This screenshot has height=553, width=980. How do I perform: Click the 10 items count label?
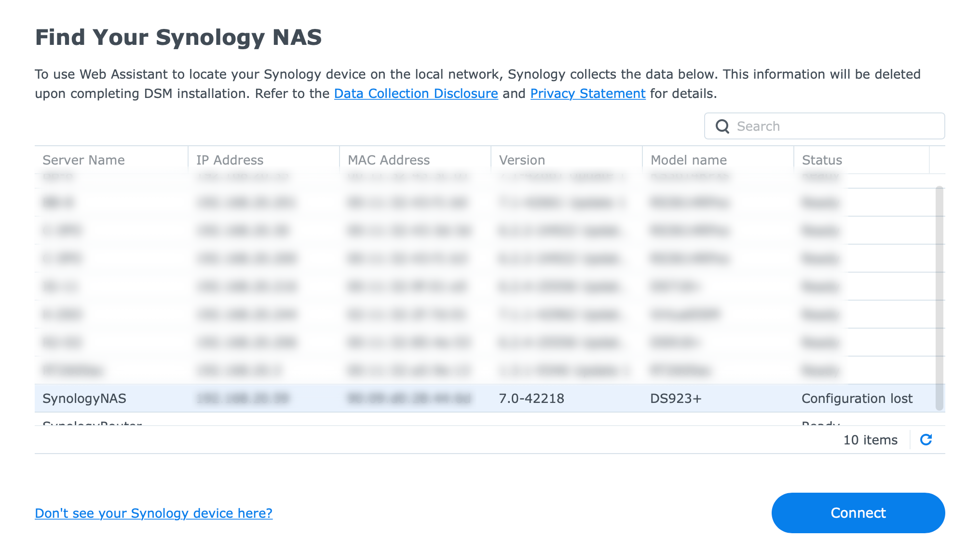coord(870,440)
